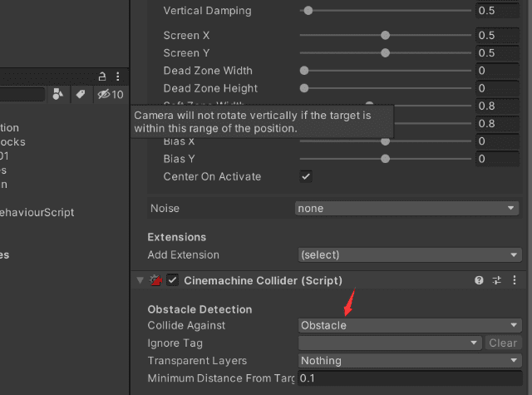Open the Collide Against Obstacle dropdown
This screenshot has width=532, height=395.
407,325
